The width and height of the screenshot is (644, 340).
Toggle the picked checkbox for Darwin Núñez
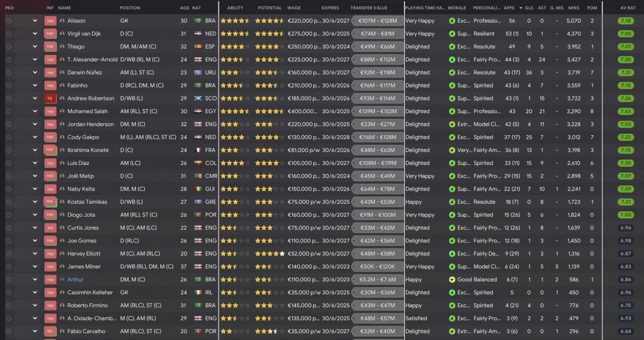9,72
